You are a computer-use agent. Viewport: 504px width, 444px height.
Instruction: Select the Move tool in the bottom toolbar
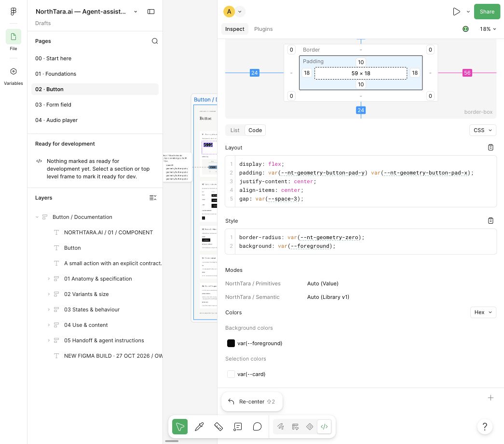(180, 427)
